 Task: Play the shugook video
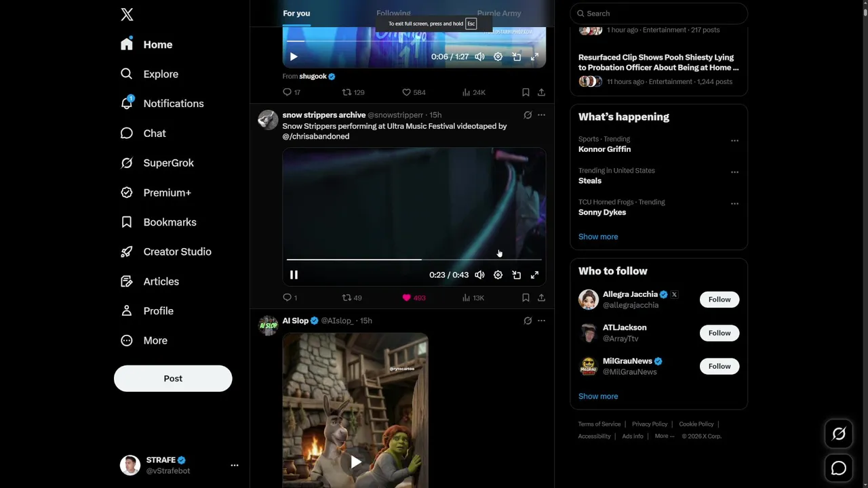click(x=294, y=57)
